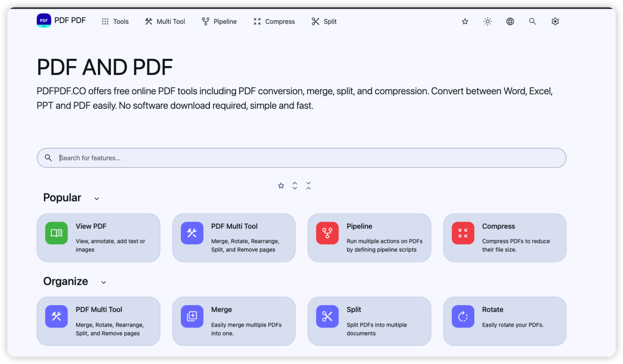The image size is (623, 364).
Task: Open the View PDF card title
Action: (x=91, y=226)
